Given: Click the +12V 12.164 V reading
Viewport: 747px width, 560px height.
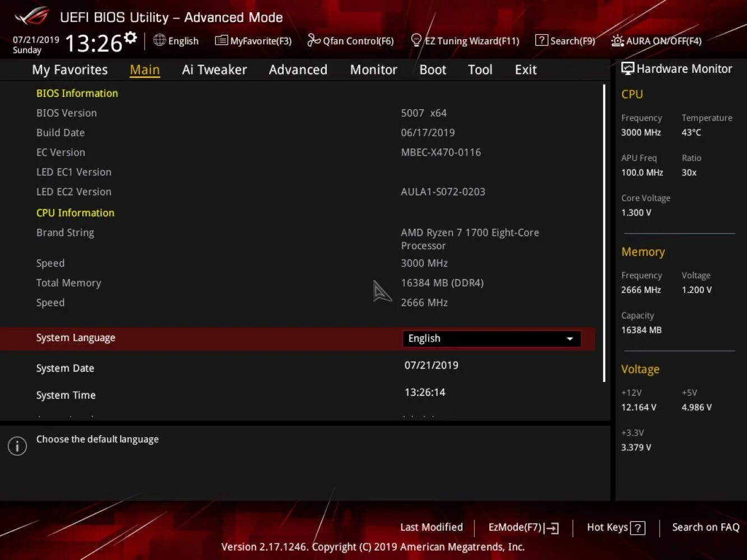Looking at the screenshot, I should click(x=639, y=408).
